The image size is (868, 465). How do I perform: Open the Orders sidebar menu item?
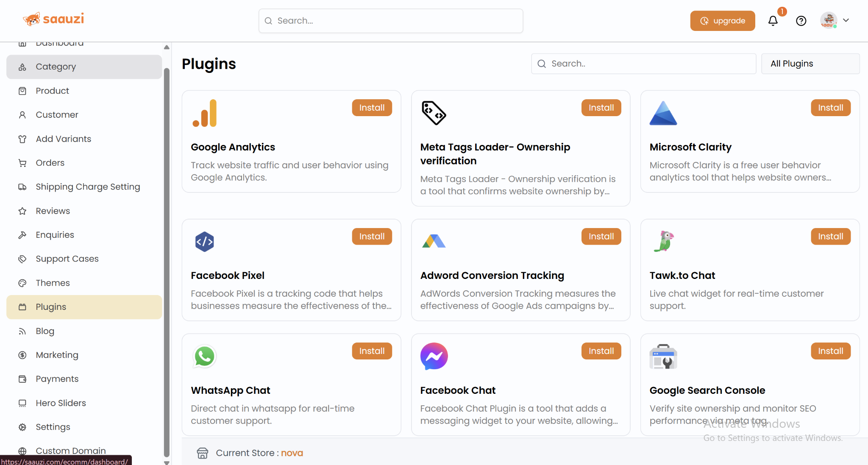pyautogui.click(x=50, y=163)
